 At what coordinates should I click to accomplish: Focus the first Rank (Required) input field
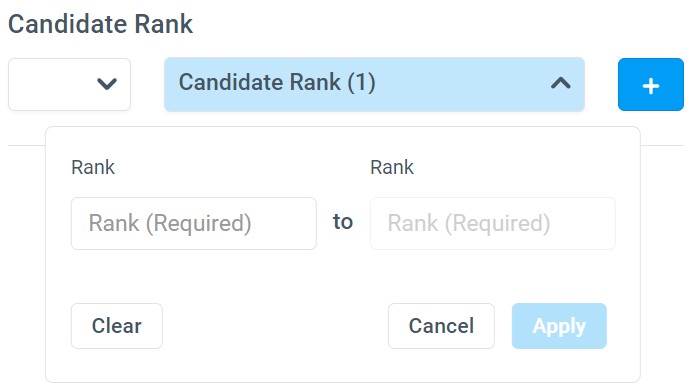click(194, 223)
